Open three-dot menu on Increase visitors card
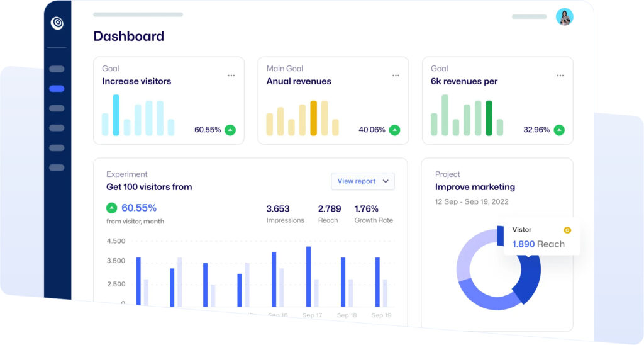 (x=231, y=76)
